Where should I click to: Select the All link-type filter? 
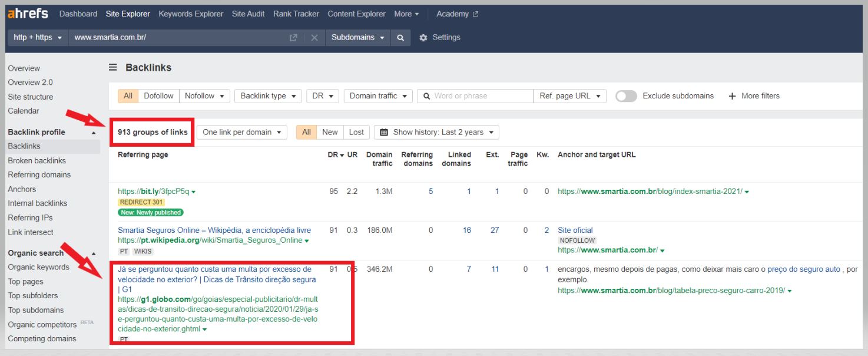click(x=128, y=95)
